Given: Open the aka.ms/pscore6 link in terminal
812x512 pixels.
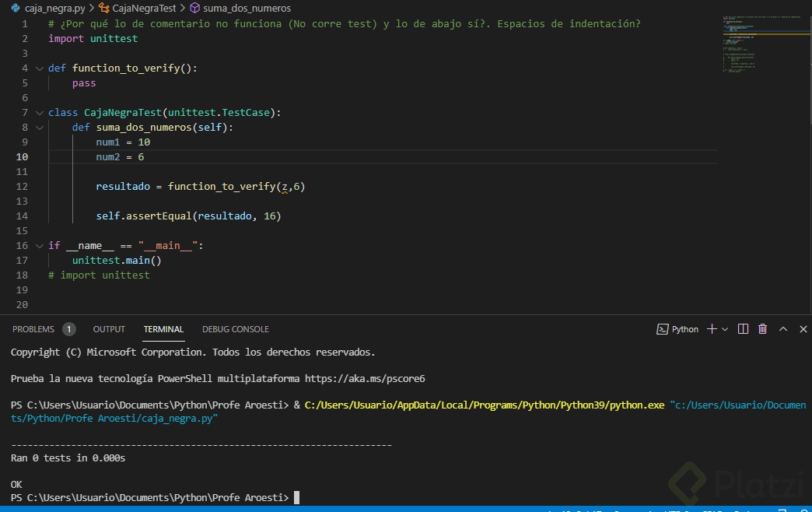Looking at the screenshot, I should pos(365,379).
